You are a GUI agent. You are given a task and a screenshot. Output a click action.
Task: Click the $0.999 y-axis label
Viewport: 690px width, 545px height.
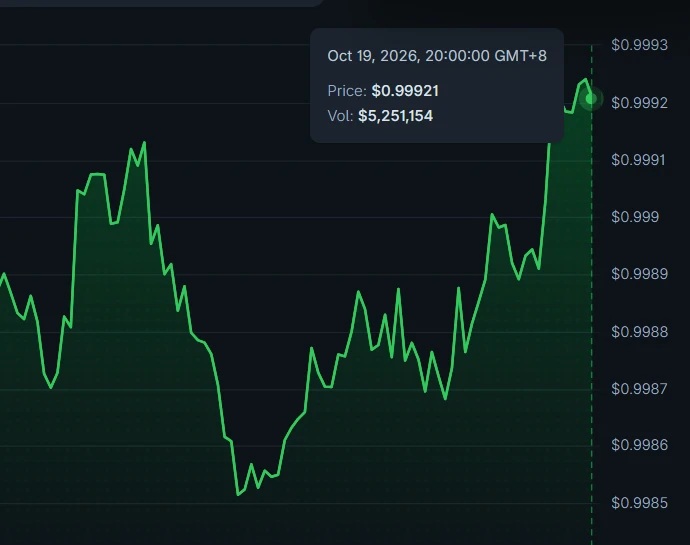(635, 217)
